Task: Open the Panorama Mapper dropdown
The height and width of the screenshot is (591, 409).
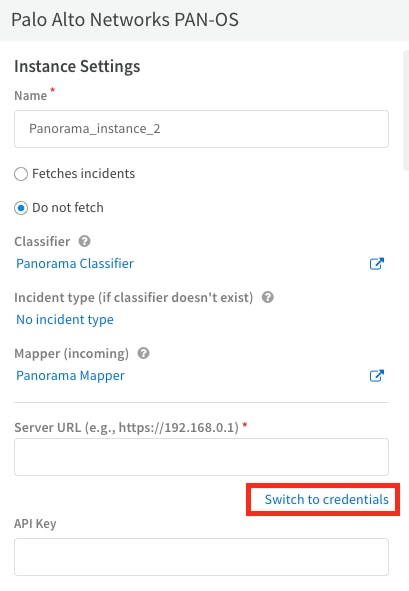Action: coord(70,376)
